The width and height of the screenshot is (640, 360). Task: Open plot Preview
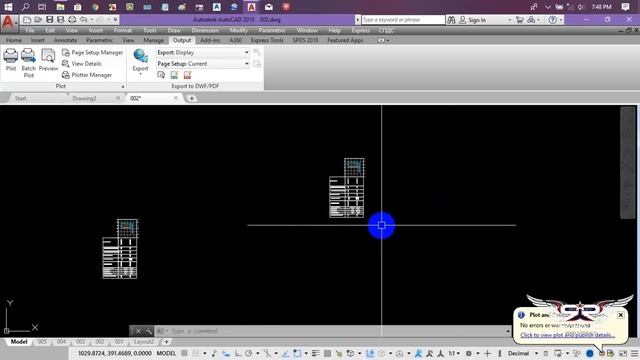tap(48, 60)
